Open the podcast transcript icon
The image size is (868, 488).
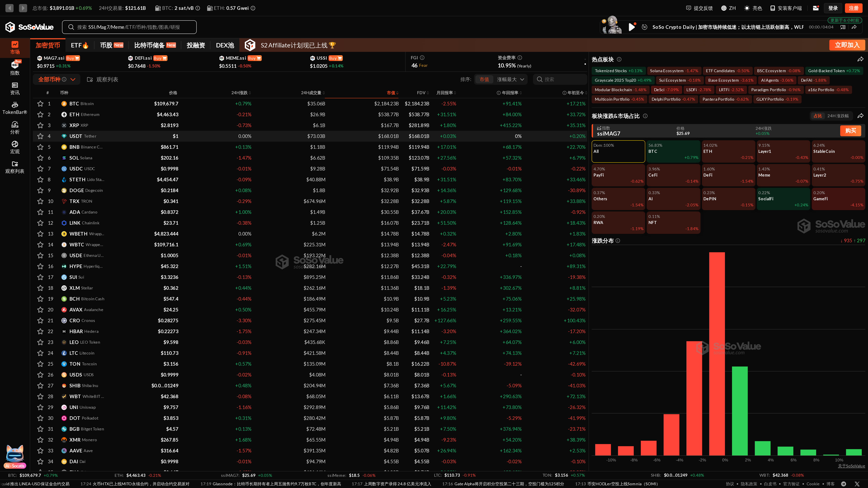[843, 27]
